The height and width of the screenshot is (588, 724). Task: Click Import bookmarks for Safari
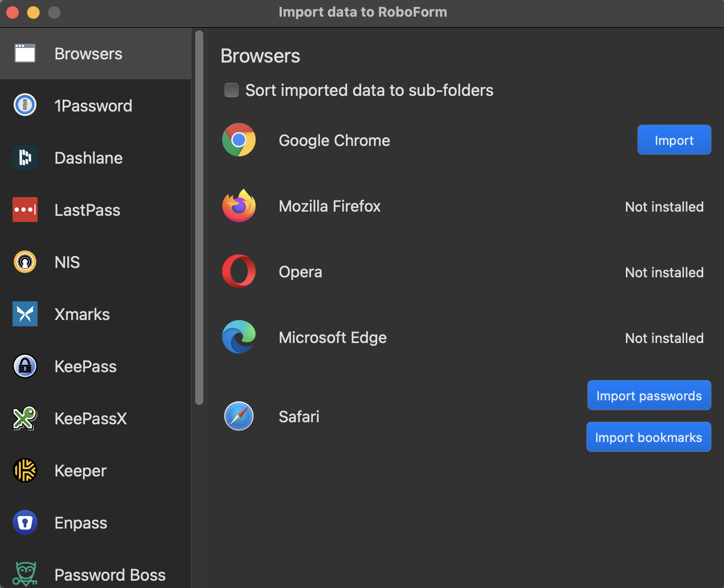tap(648, 437)
